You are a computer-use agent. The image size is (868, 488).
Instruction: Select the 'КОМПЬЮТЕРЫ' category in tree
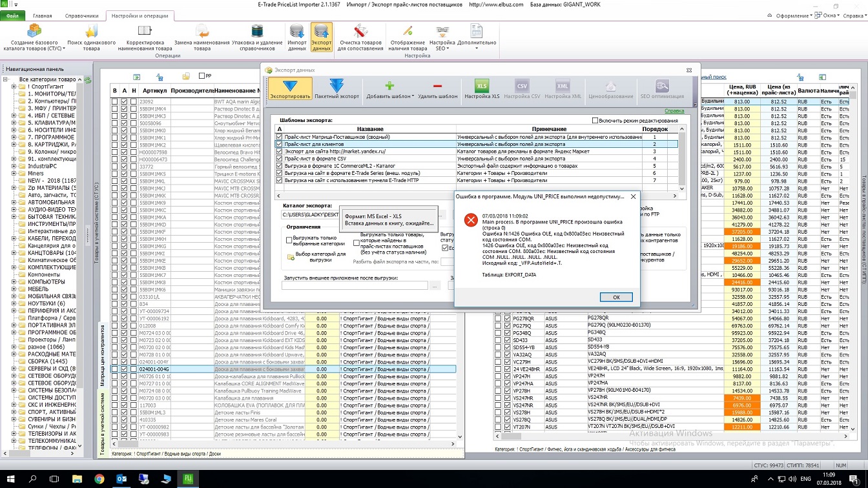pyautogui.click(x=46, y=281)
